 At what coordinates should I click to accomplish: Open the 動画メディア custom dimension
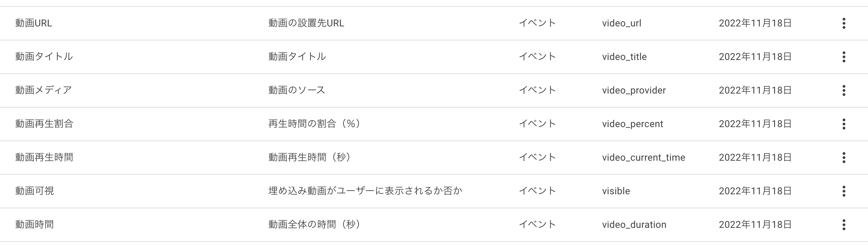click(44, 90)
